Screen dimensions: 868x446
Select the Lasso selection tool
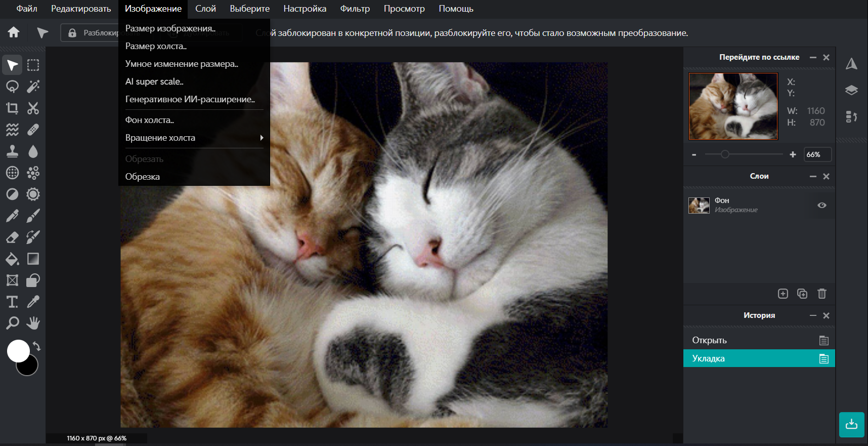pos(12,87)
